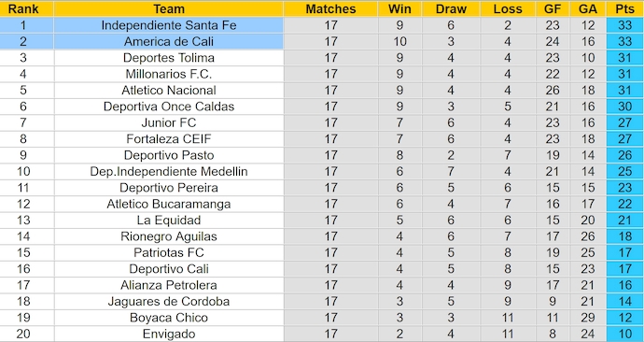Click the Team column header
The width and height of the screenshot is (644, 342).
pos(168,8)
